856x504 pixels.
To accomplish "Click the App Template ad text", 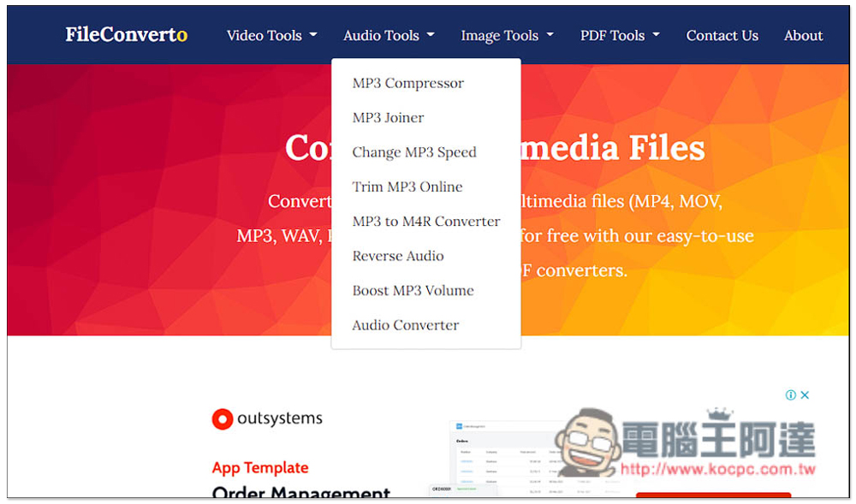I will pos(260,467).
